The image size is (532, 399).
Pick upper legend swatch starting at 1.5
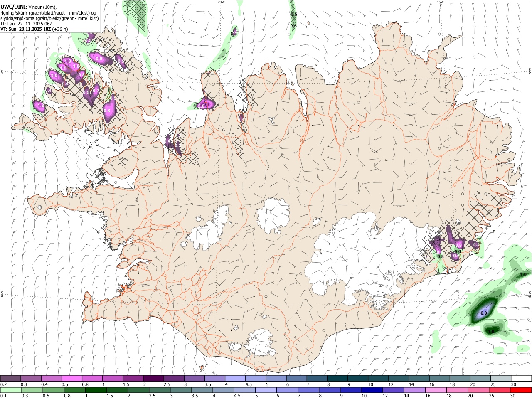point(133,378)
